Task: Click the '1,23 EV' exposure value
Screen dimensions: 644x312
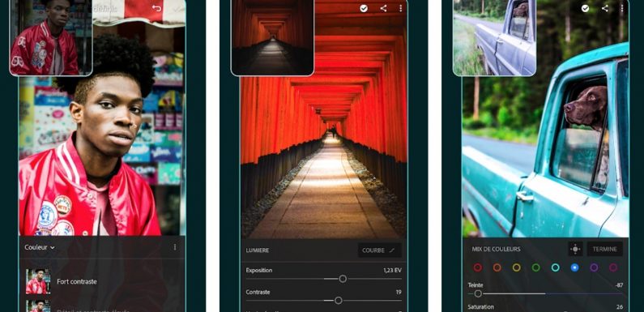Action: tap(392, 271)
